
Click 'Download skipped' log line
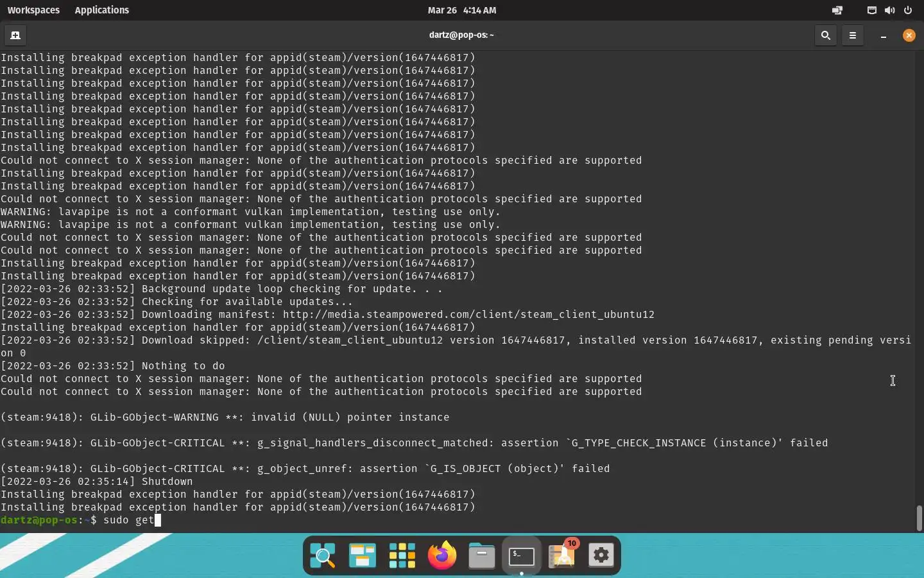456,347
